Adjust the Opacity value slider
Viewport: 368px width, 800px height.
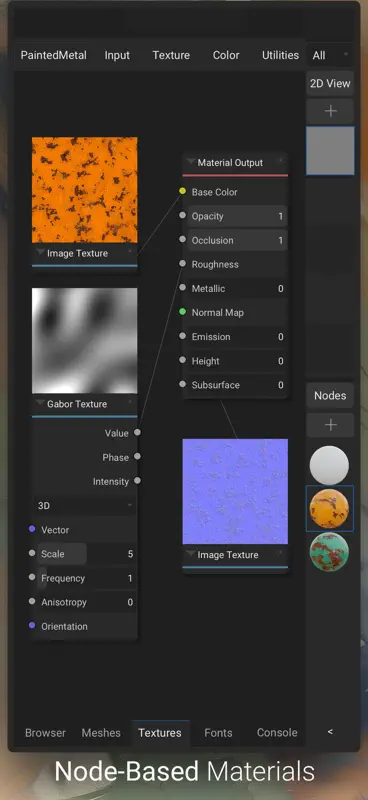pyautogui.click(x=237, y=216)
